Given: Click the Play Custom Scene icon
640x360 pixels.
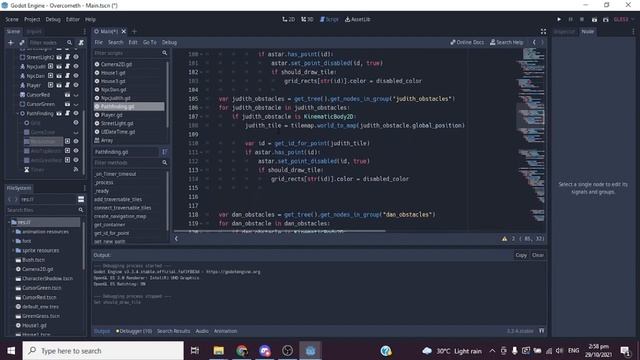Looking at the screenshot, I should [x=606, y=19].
